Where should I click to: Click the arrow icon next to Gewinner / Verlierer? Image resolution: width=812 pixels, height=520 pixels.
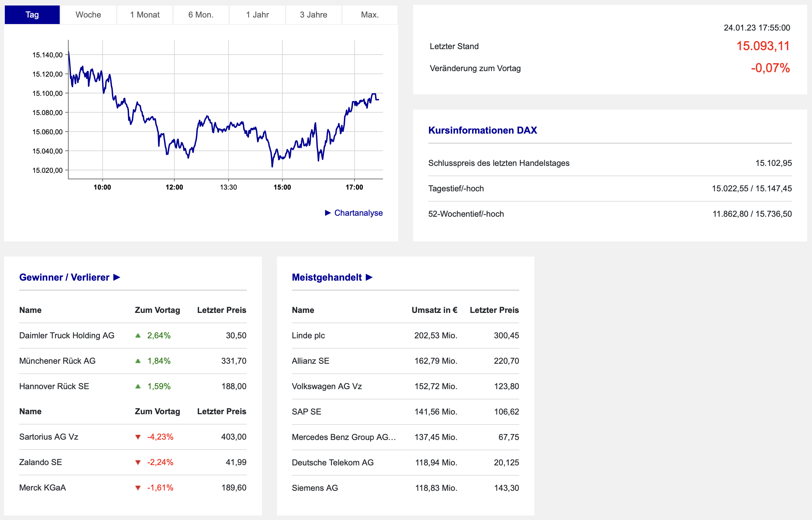[x=117, y=277]
